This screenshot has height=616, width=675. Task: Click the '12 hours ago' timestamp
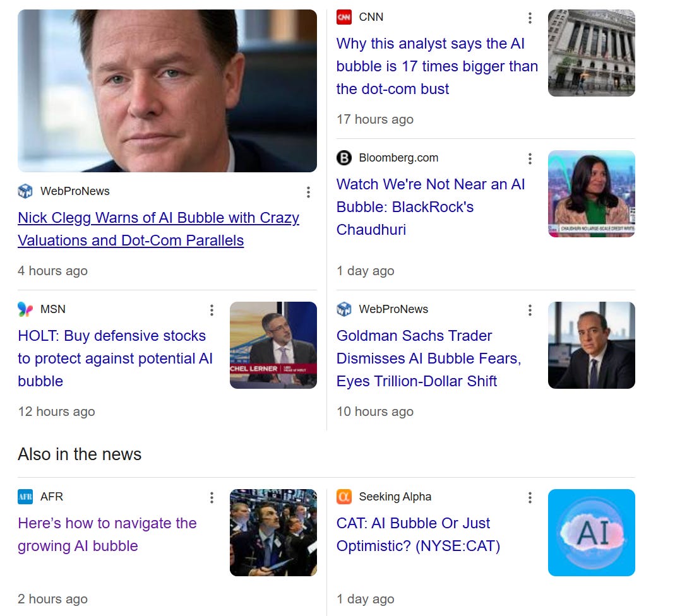pos(56,412)
